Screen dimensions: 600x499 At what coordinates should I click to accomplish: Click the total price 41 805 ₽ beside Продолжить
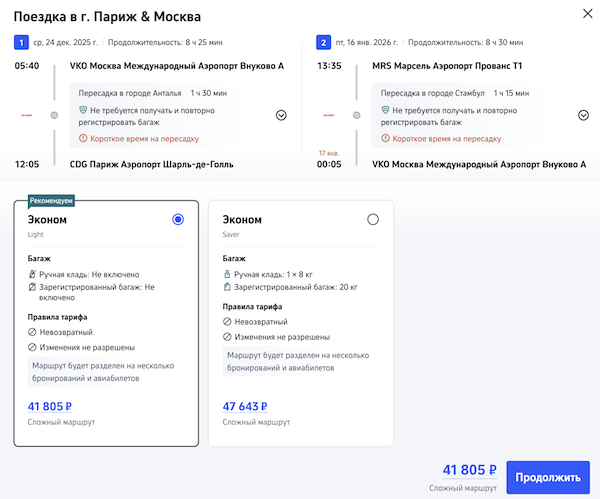tap(468, 470)
